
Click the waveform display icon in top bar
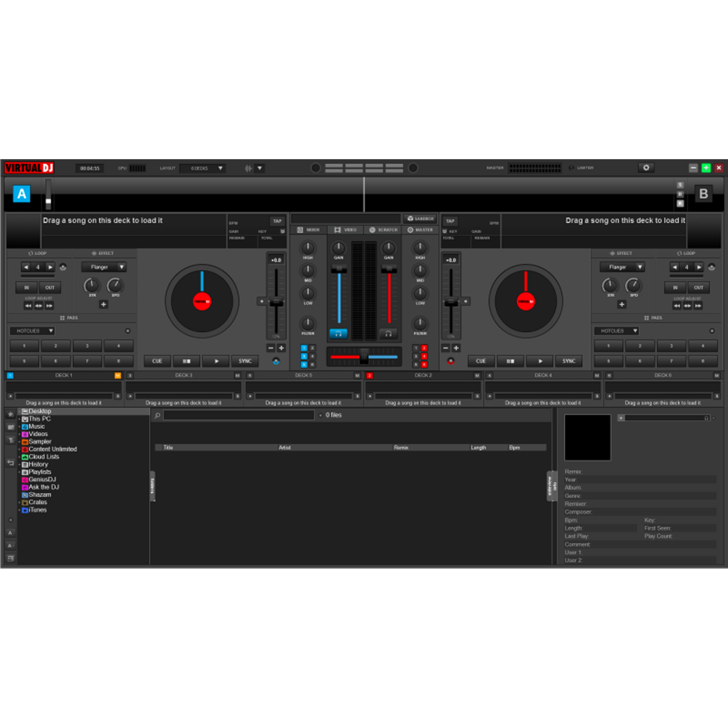tap(248, 168)
